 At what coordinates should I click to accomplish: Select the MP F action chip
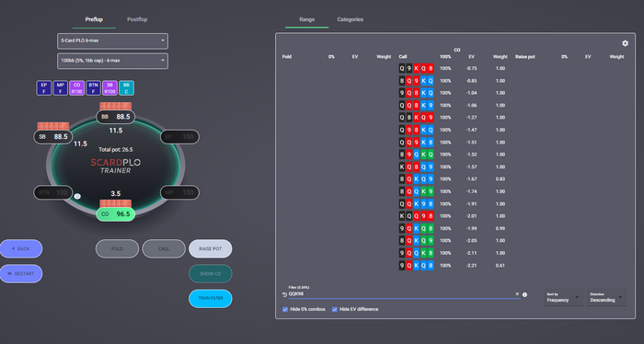[x=61, y=88]
